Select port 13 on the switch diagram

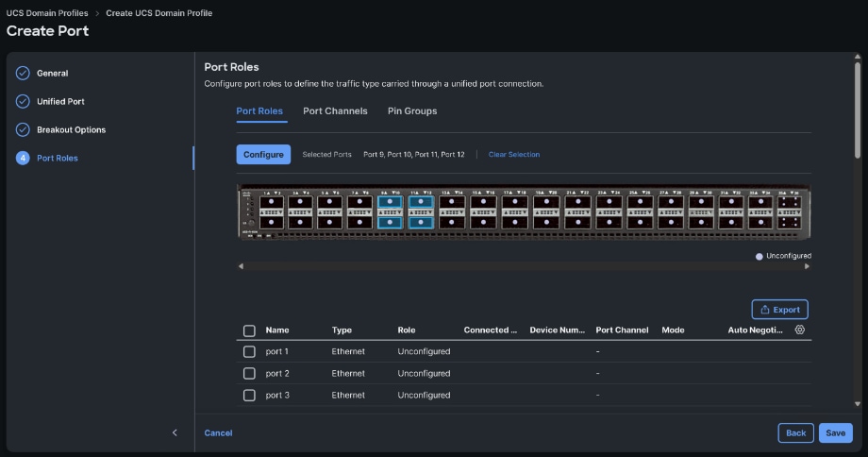(x=452, y=202)
